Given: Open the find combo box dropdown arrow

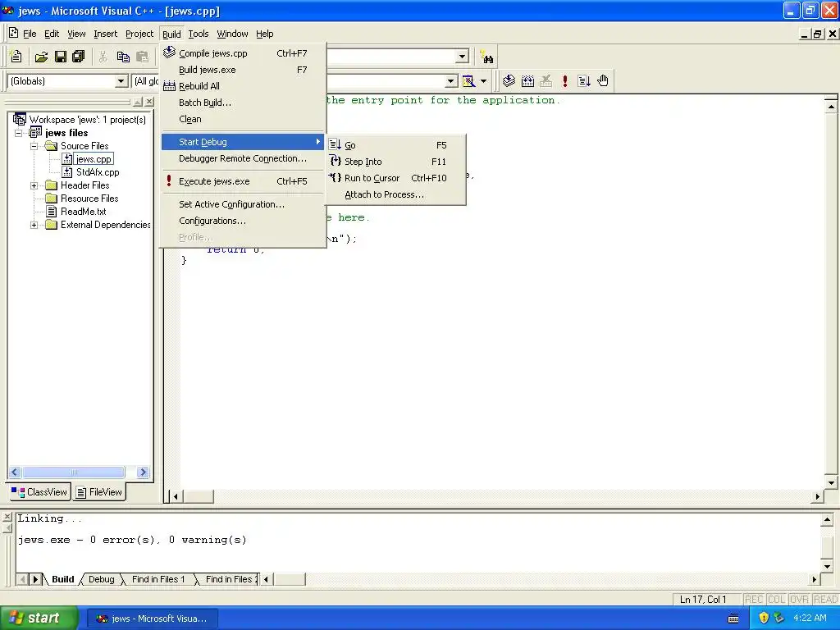Looking at the screenshot, I should click(462, 57).
